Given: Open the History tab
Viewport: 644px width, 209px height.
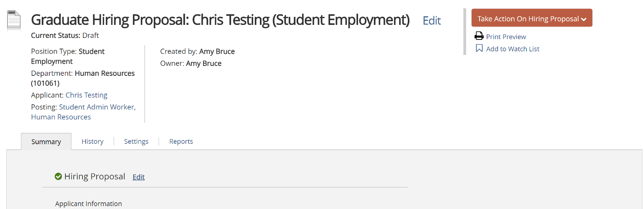Looking at the screenshot, I should coord(92,141).
